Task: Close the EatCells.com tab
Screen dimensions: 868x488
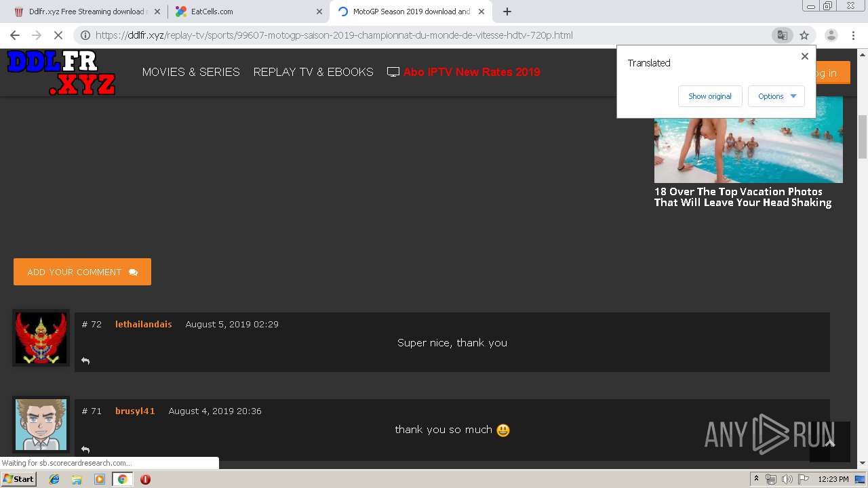Action: coord(319,12)
